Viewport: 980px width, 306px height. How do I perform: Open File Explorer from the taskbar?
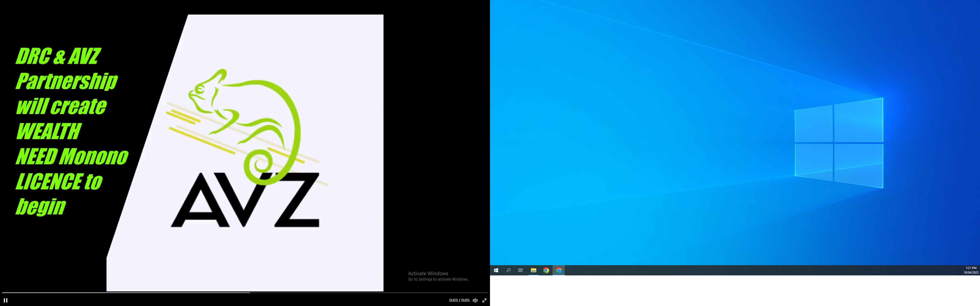click(x=533, y=270)
